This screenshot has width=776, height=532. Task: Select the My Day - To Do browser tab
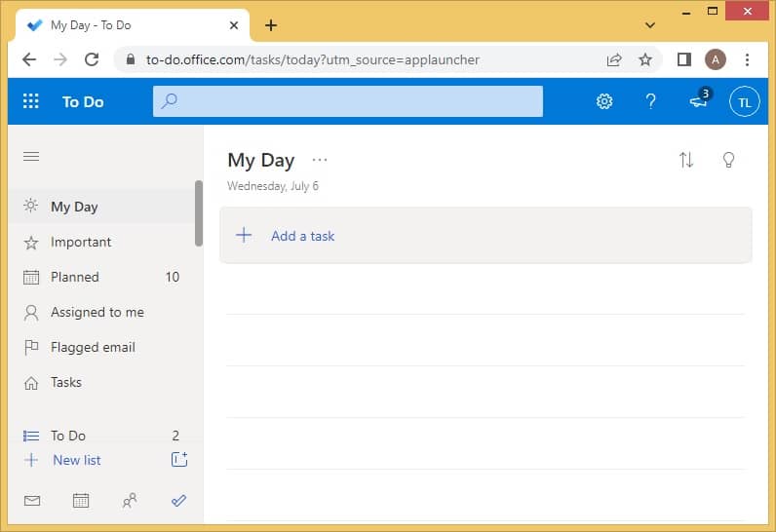[x=133, y=25]
